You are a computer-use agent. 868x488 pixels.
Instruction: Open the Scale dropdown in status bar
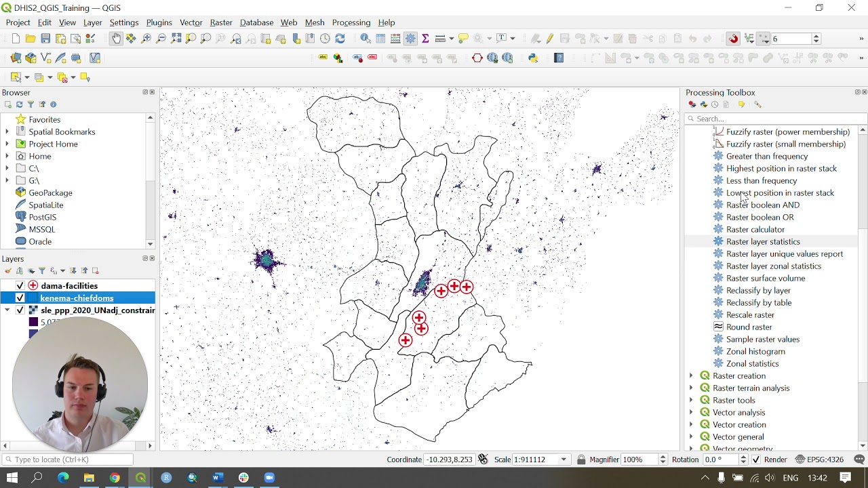(564, 460)
